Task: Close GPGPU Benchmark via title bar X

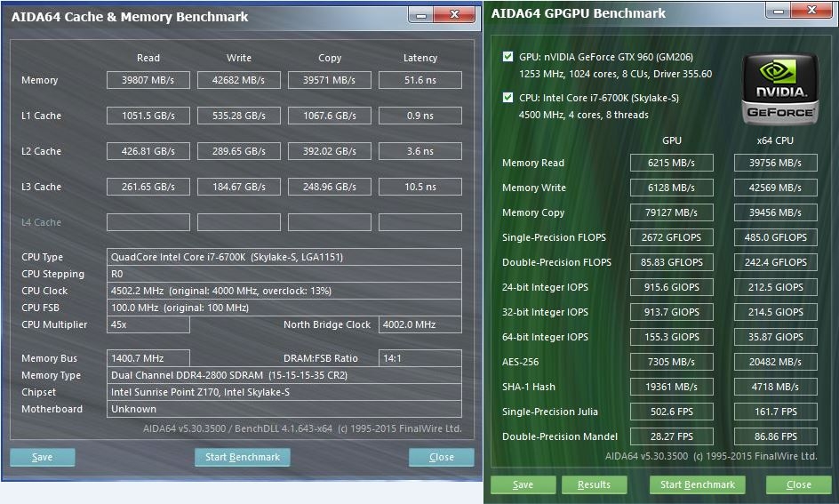Action: pyautogui.click(x=811, y=10)
